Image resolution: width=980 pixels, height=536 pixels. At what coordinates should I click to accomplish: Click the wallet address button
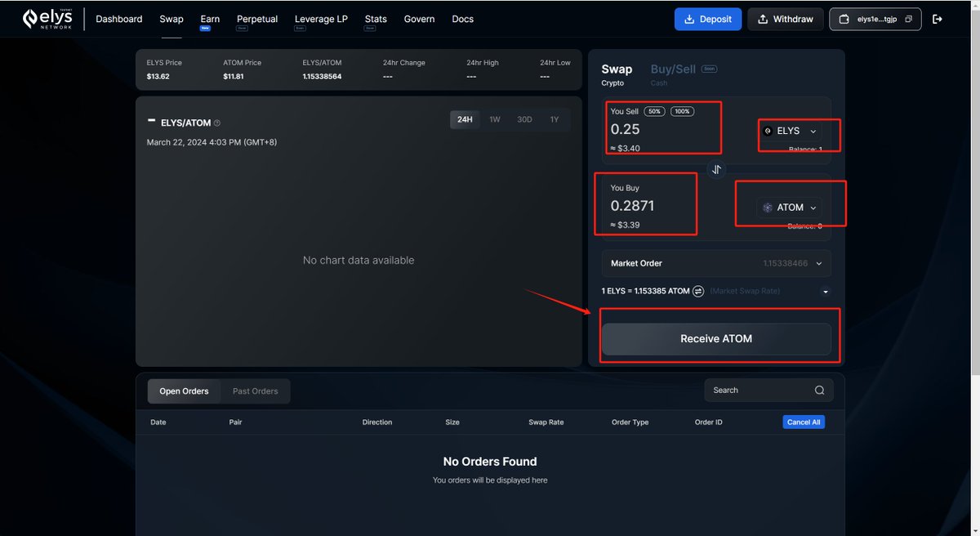tap(875, 19)
